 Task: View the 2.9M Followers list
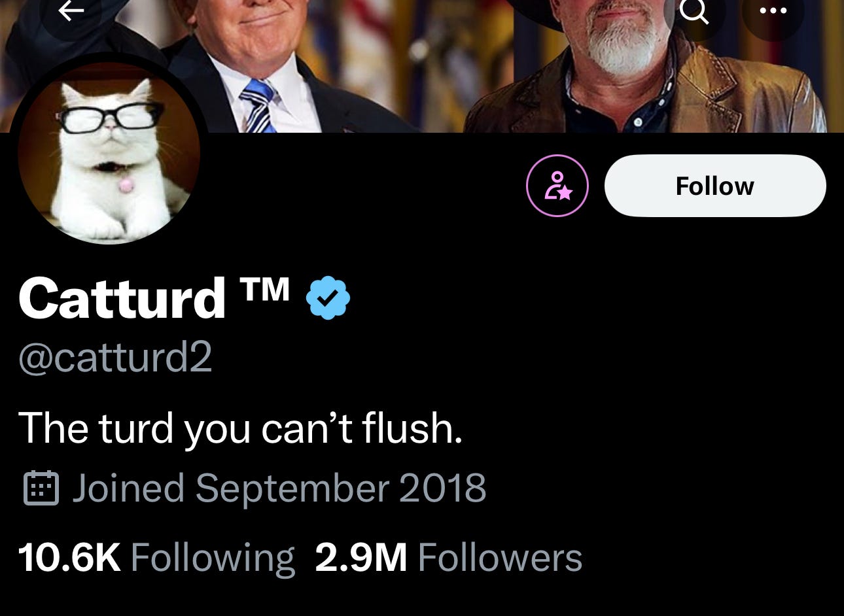tap(448, 558)
